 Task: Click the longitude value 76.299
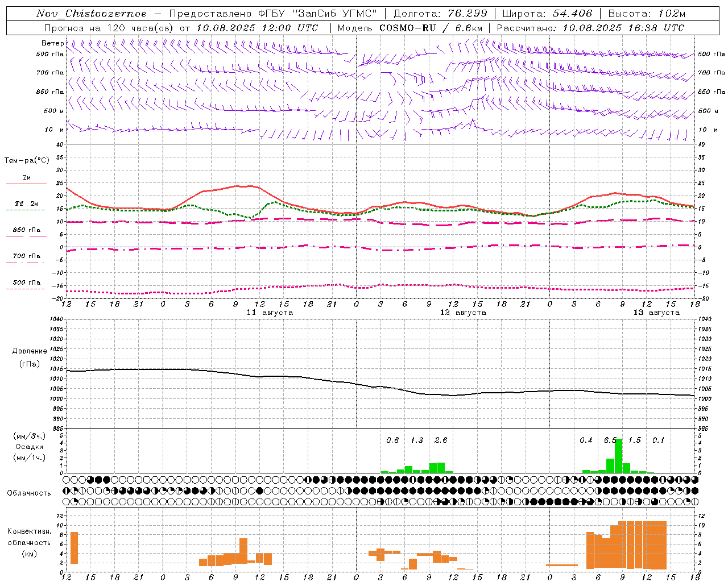[x=468, y=14]
